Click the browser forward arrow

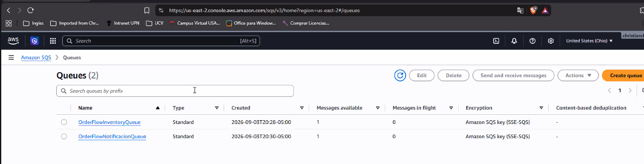(20, 10)
